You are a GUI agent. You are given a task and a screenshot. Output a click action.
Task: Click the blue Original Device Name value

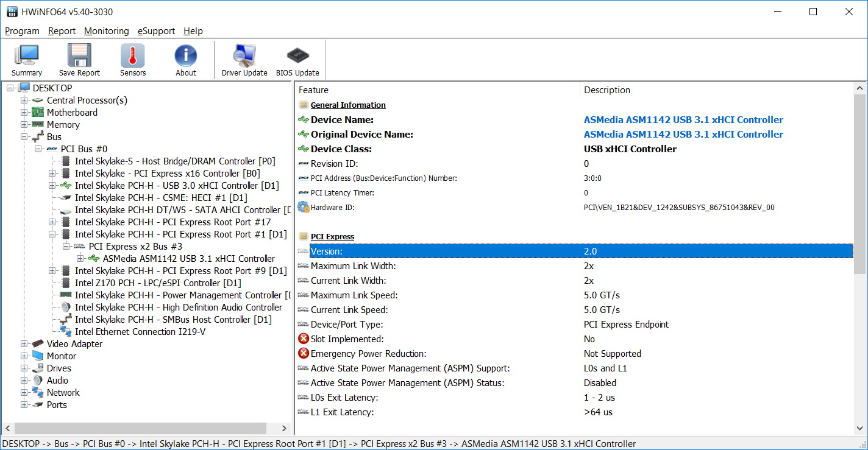(x=683, y=135)
